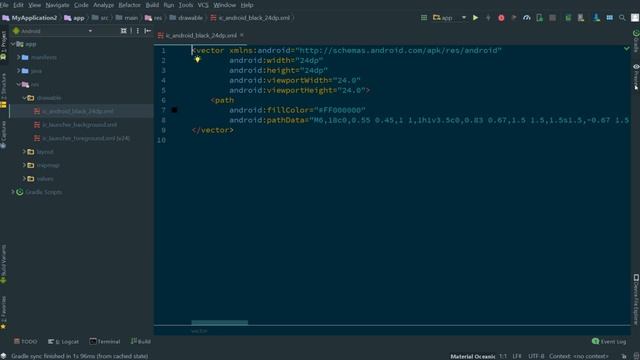
Task: Open SDK Manager with blue download arrow icon
Action: tap(596, 18)
